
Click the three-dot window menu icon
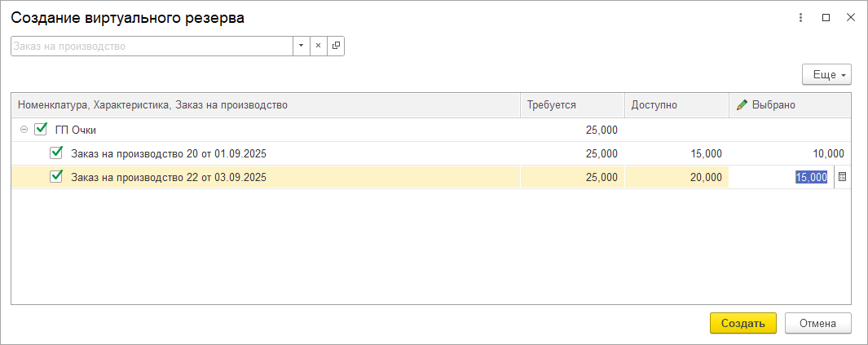pyautogui.click(x=801, y=17)
